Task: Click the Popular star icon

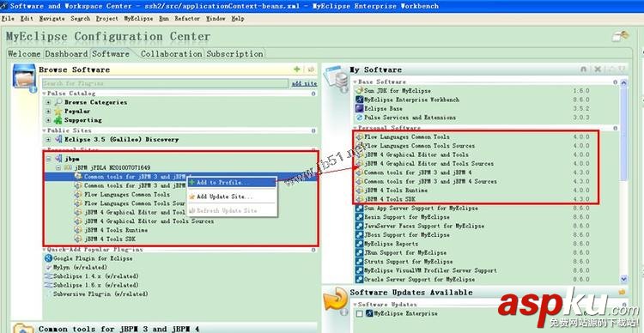Action: coord(58,112)
